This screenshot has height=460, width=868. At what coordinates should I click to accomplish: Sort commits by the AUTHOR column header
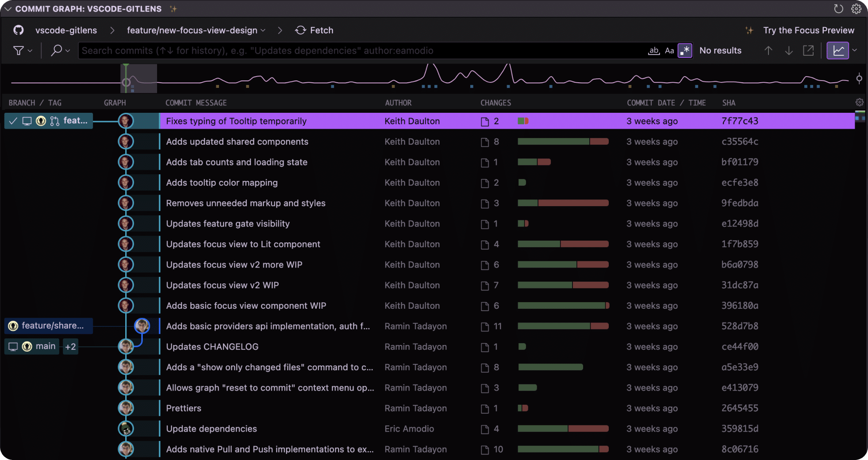tap(398, 102)
